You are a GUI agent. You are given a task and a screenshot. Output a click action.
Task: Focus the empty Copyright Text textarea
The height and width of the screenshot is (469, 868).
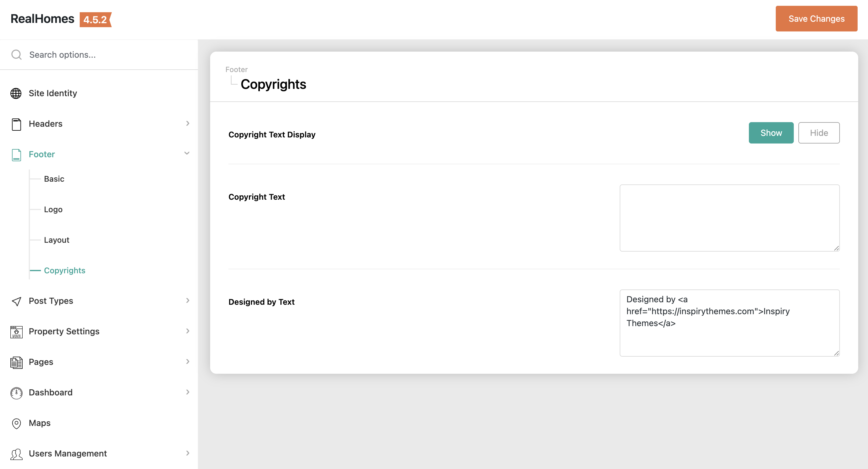point(729,218)
